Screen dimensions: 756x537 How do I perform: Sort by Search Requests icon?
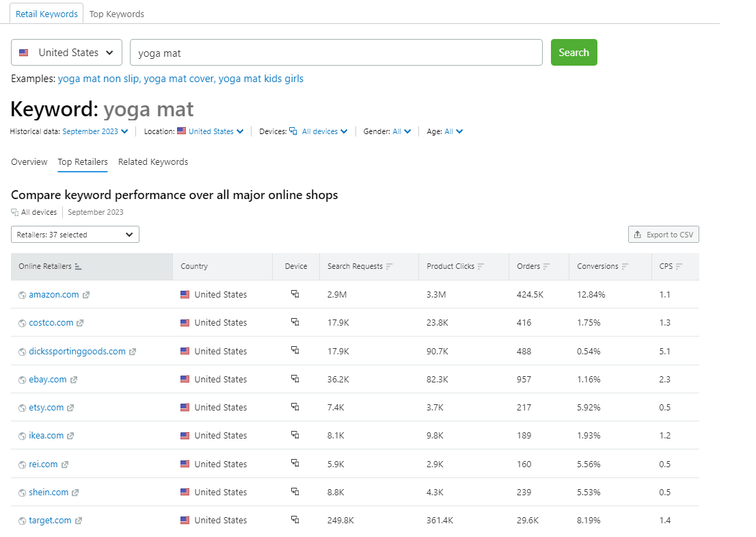390,266
